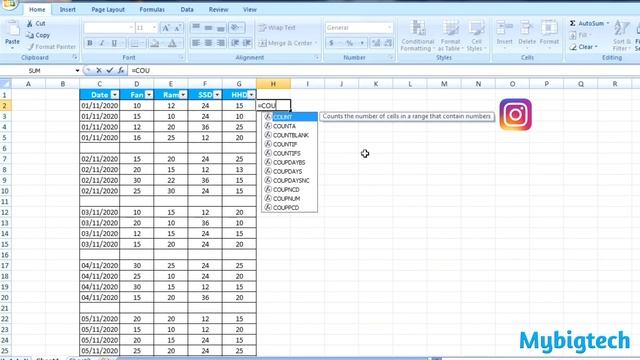Select column H header
The height and width of the screenshot is (360, 640).
pos(273,84)
